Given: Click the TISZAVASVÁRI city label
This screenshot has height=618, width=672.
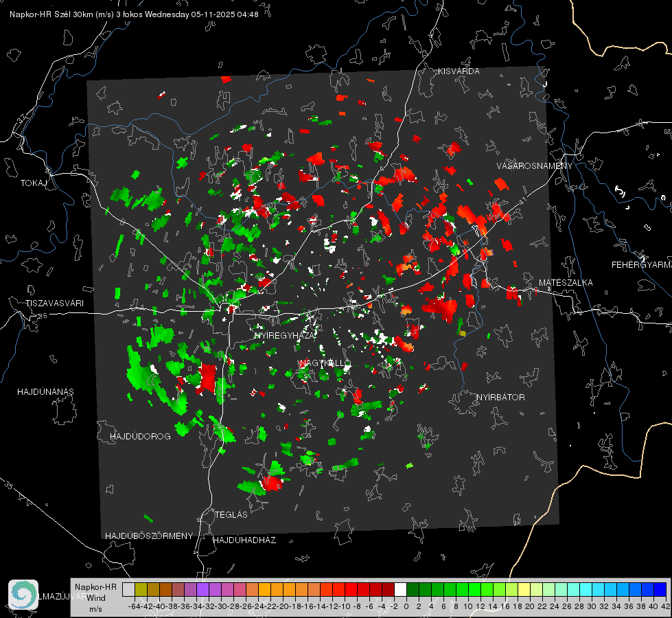Looking at the screenshot, I should 54,304.
